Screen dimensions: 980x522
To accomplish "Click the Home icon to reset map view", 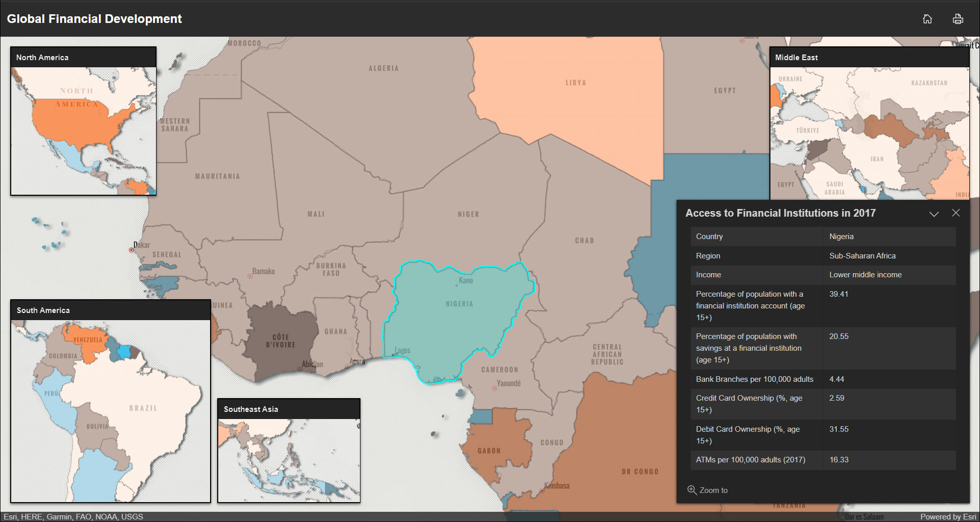I will click(x=927, y=19).
